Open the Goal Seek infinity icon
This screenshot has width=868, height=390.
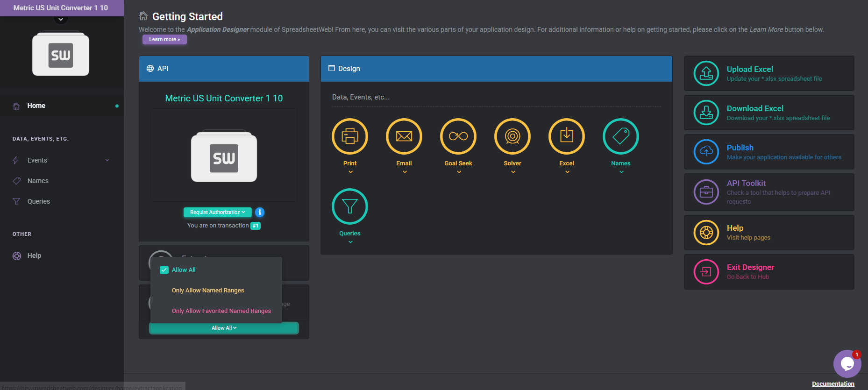tap(458, 136)
